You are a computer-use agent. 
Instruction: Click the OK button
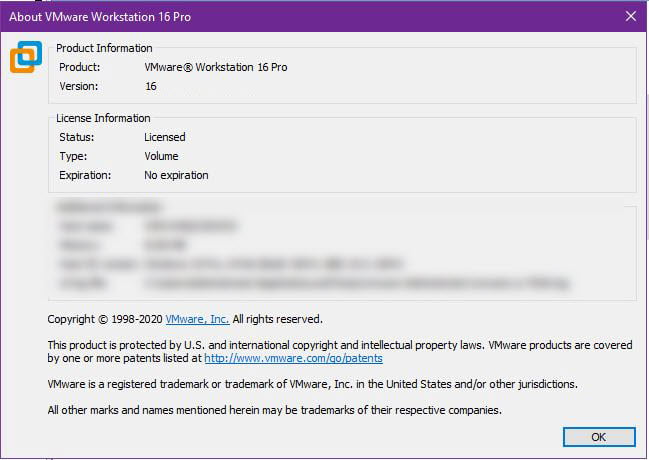click(599, 437)
